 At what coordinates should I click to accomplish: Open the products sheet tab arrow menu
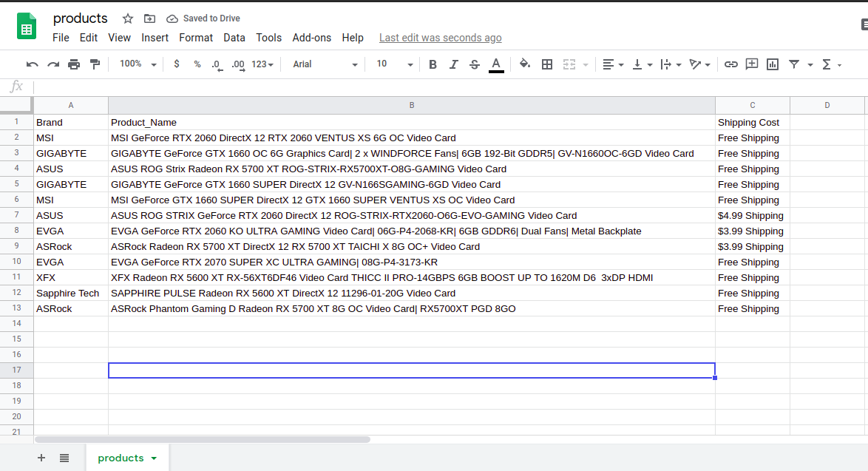pyautogui.click(x=154, y=458)
